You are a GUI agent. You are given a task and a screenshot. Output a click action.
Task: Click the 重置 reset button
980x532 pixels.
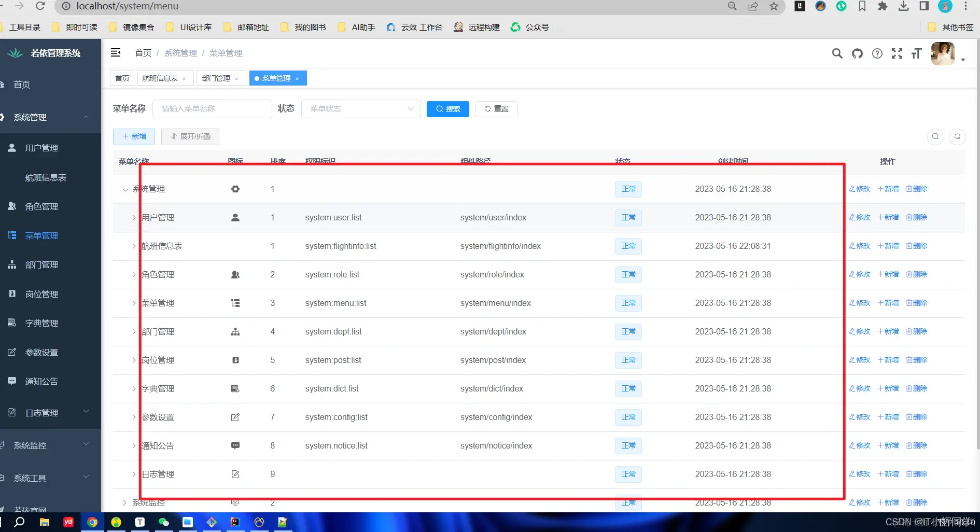click(x=496, y=109)
